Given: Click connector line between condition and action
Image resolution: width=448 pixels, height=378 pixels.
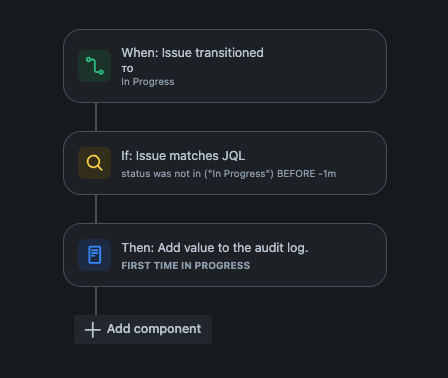Looking at the screenshot, I should (96, 209).
